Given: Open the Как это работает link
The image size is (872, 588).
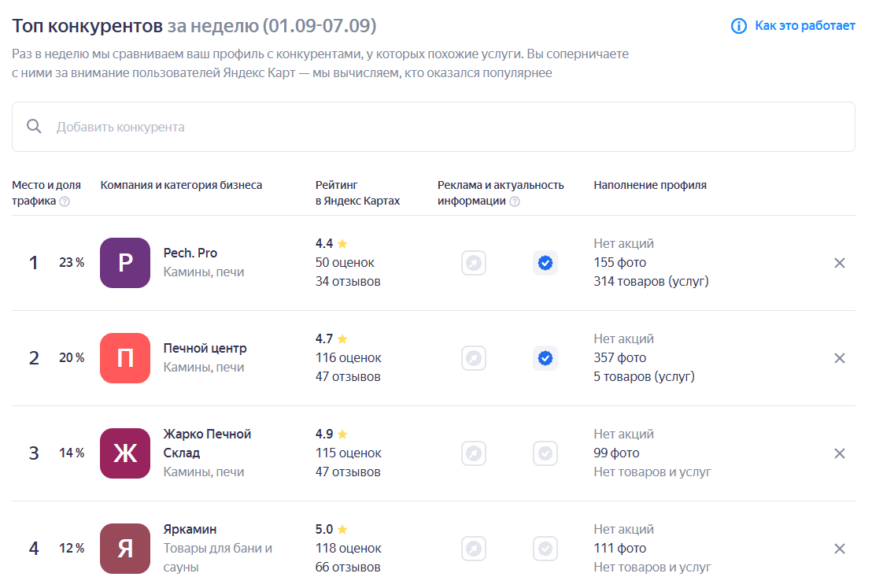Looking at the screenshot, I should tap(804, 26).
